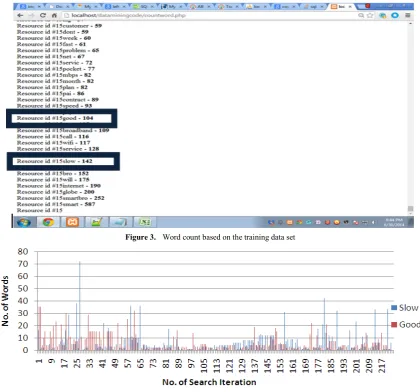Select the row 'slow - 142'
Image resolution: width=420 pixels, height=392 pixels.
pos(55,161)
